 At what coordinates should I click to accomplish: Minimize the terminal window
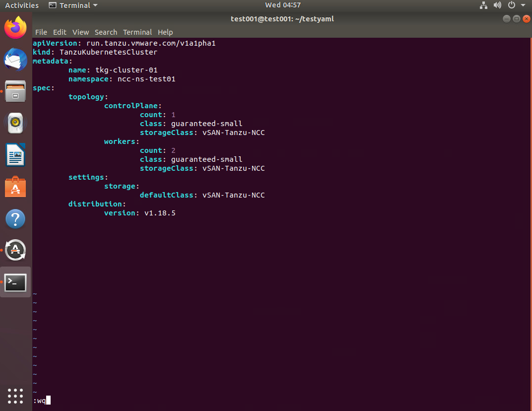507,19
